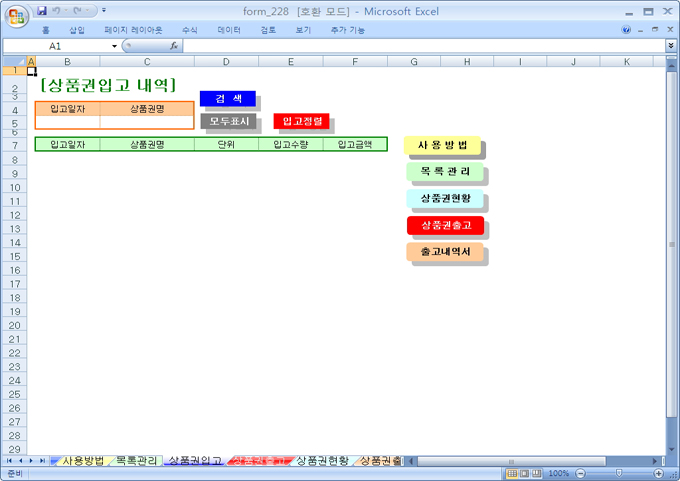Click the zoom slider in status bar

(618, 473)
